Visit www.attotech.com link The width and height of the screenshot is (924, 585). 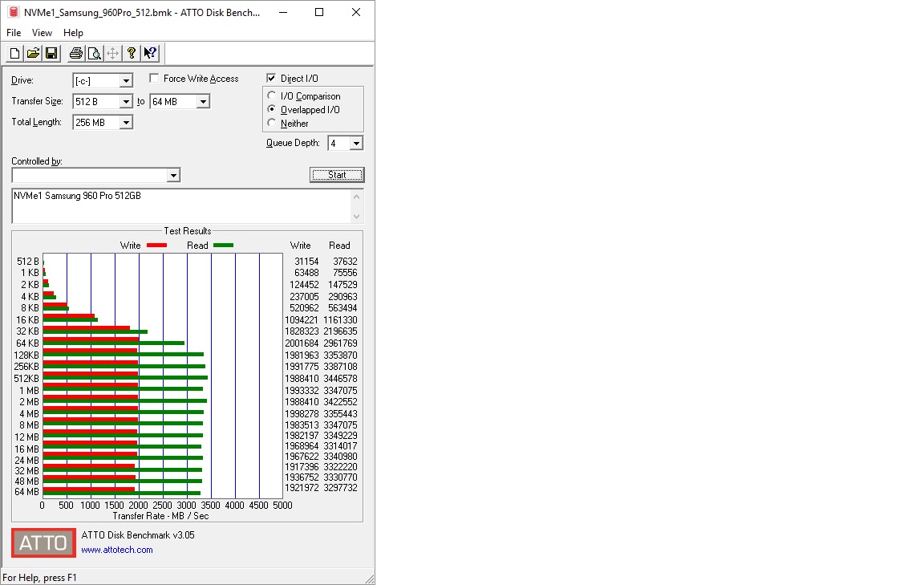pyautogui.click(x=116, y=550)
